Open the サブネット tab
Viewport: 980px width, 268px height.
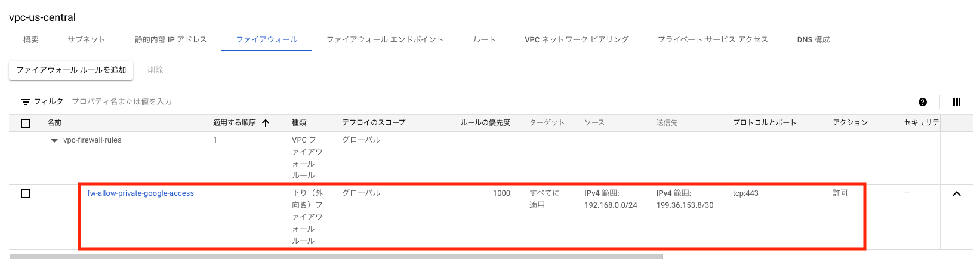[87, 39]
